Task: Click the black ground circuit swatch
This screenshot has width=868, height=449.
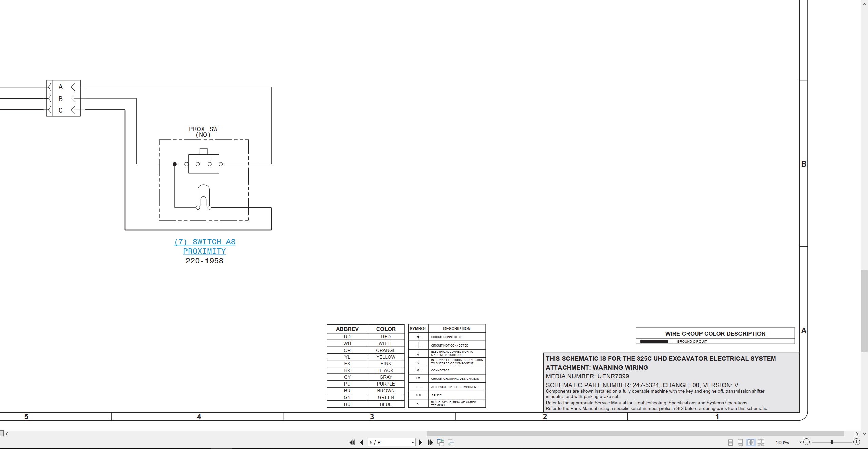Action: pos(654,341)
